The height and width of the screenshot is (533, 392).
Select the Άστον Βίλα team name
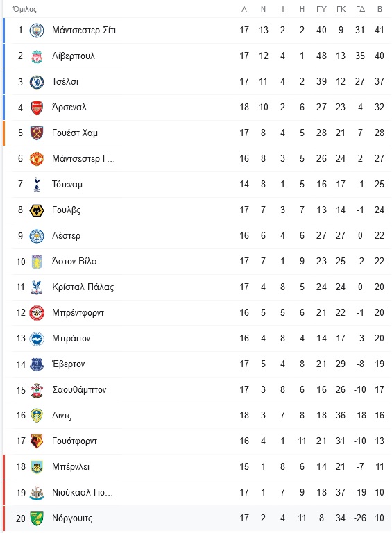[74, 262]
